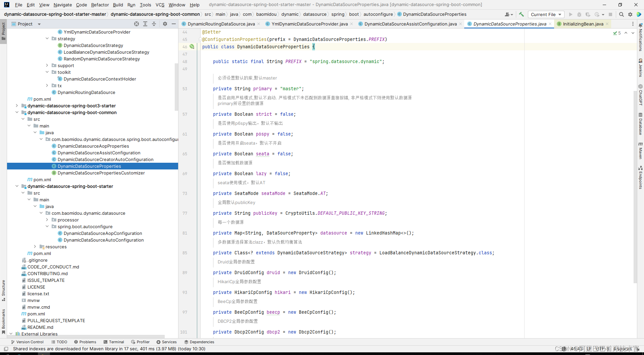Open the TODO tool window
Screen dimensions: 644x355
(59, 342)
